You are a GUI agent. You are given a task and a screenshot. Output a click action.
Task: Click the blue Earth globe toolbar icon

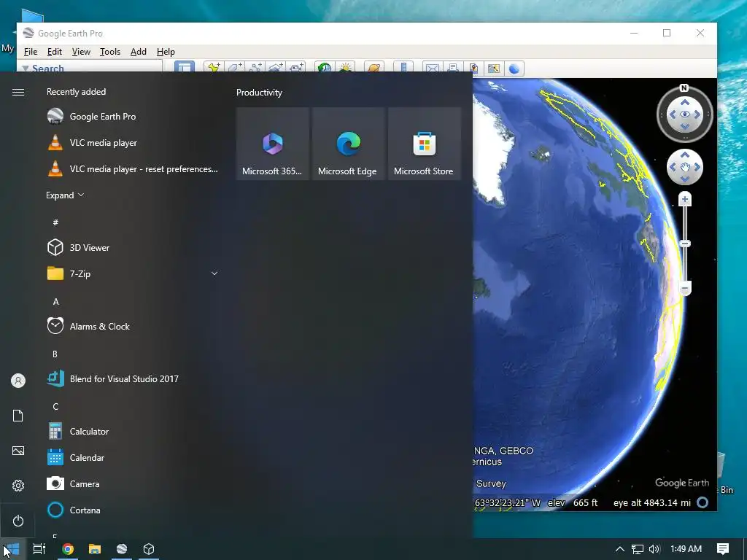pos(514,68)
